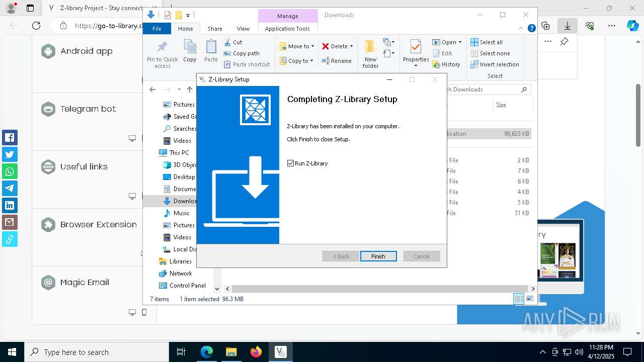This screenshot has width=644, height=362.
Task: Click the Windows Start button
Action: click(x=12, y=352)
